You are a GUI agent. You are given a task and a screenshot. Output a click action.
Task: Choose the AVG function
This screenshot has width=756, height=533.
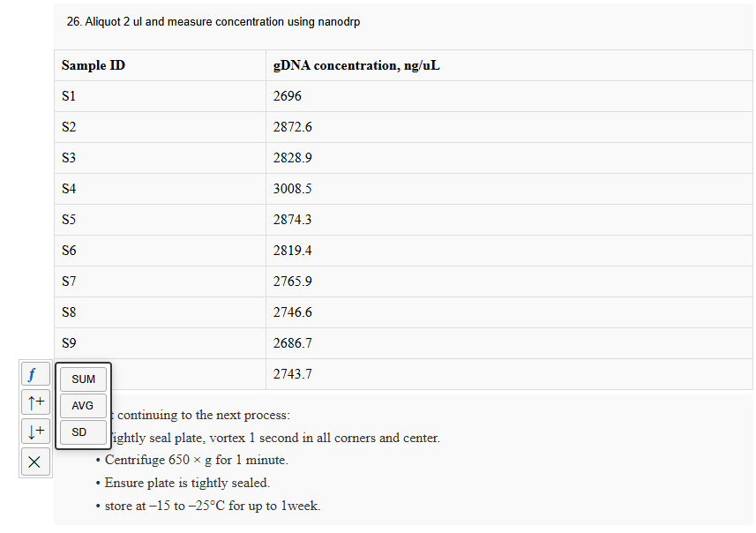pos(83,406)
